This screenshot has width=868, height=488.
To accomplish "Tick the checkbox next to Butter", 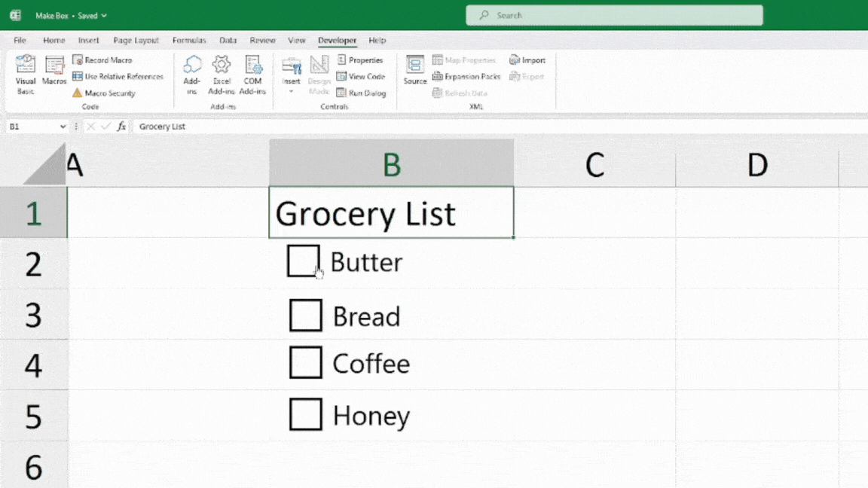I will click(302, 261).
